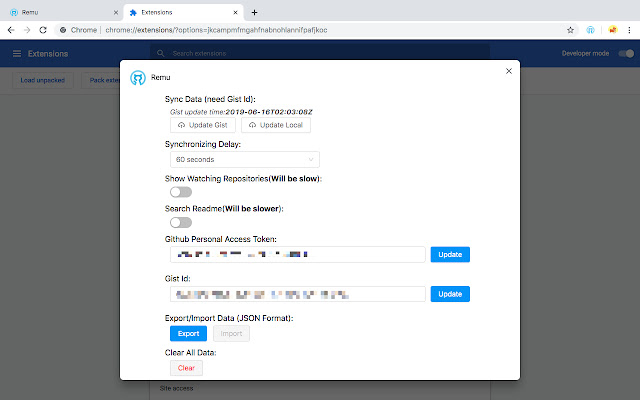The height and width of the screenshot is (400, 640).
Task: Click the Export/Import Data (JSON Format) label
Action: 229,318
